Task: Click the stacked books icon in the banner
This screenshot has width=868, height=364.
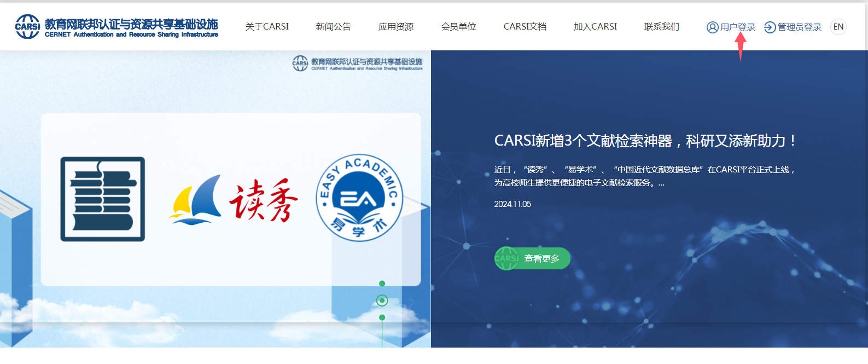Action: [102, 199]
